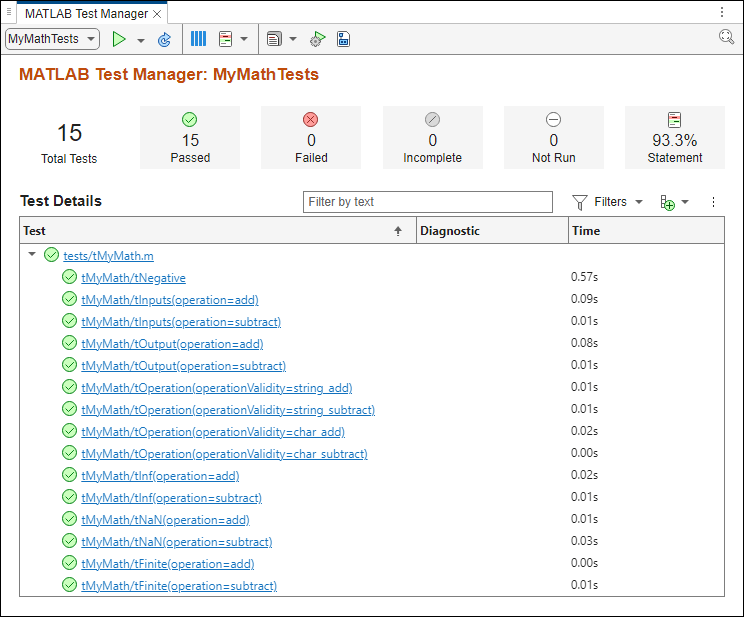Viewport: 744px width, 617px height.
Task: Open the Test Details three-dot menu
Action: [713, 202]
